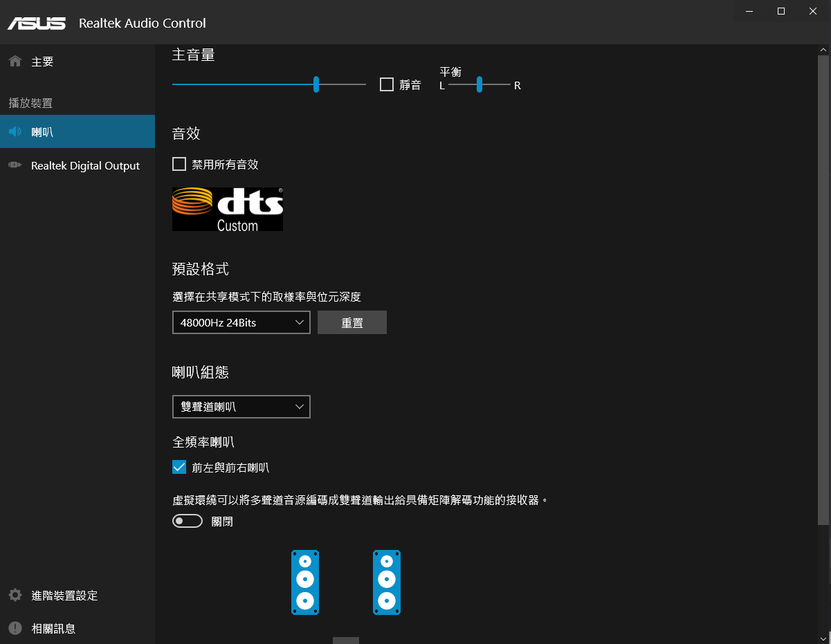
Task: Click the info icon beside 相關訊息
Action: 15,628
